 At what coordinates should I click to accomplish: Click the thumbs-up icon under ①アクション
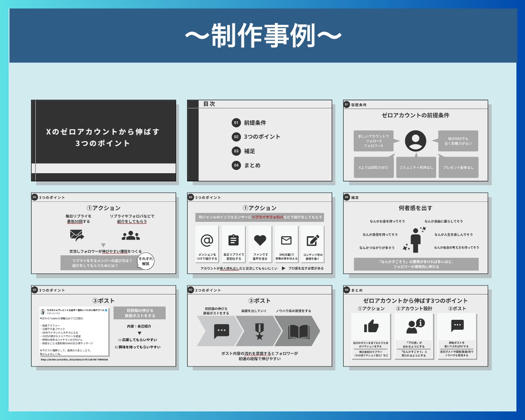click(x=371, y=326)
